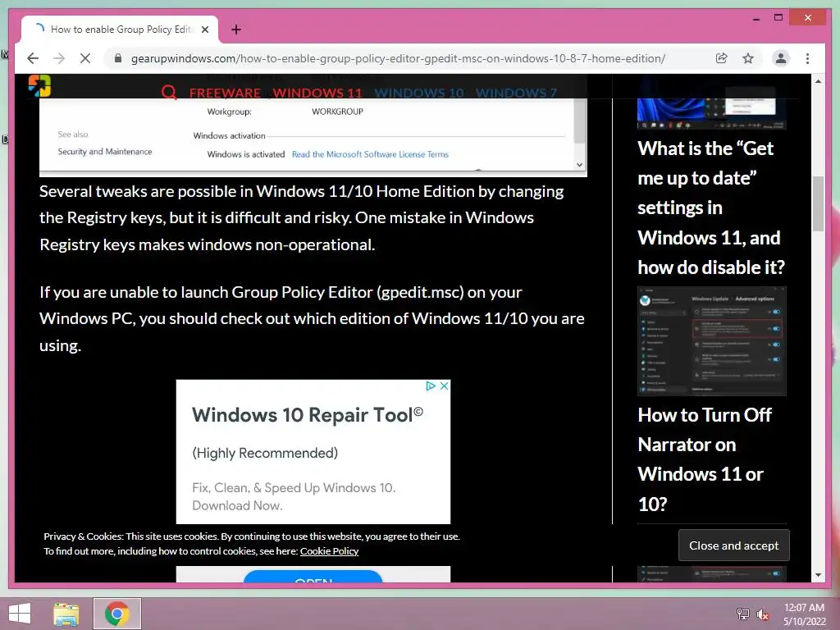This screenshot has height=630, width=840.
Task: Open the site search magnifier
Action: tap(169, 92)
